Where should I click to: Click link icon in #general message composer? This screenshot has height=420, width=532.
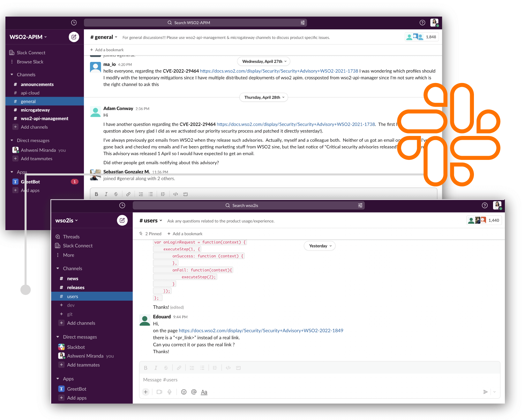pos(128,194)
